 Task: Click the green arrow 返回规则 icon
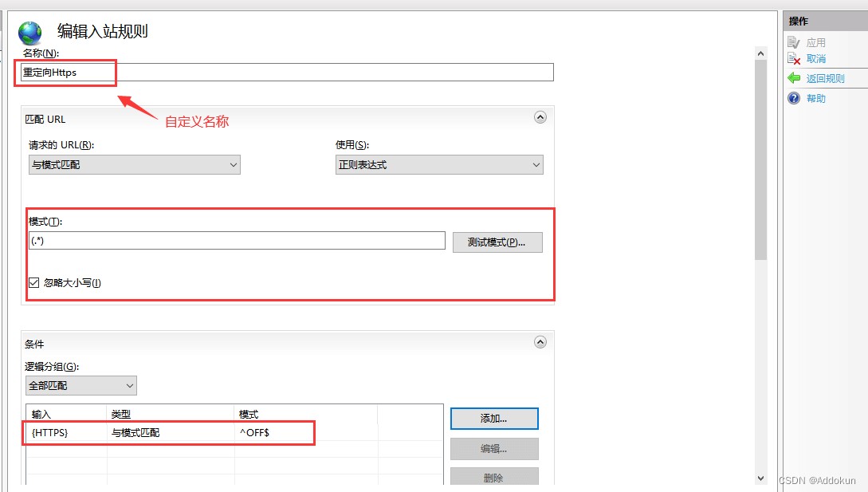(x=794, y=78)
